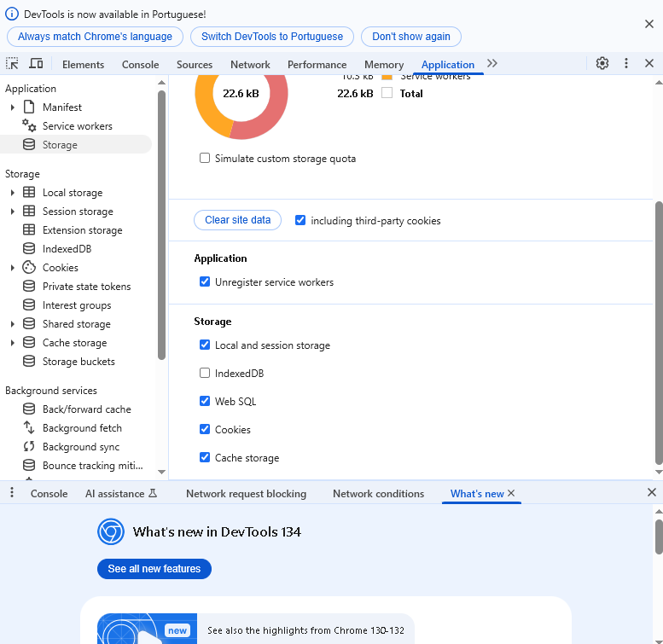This screenshot has width=663, height=644.
Task: Switch to the Elements tab
Action: [83, 65]
